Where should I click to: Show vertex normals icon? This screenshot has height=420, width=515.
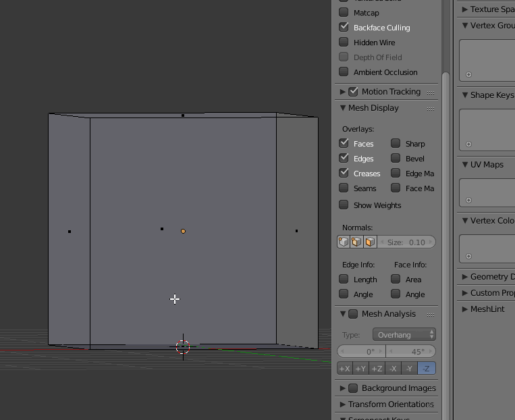point(344,242)
